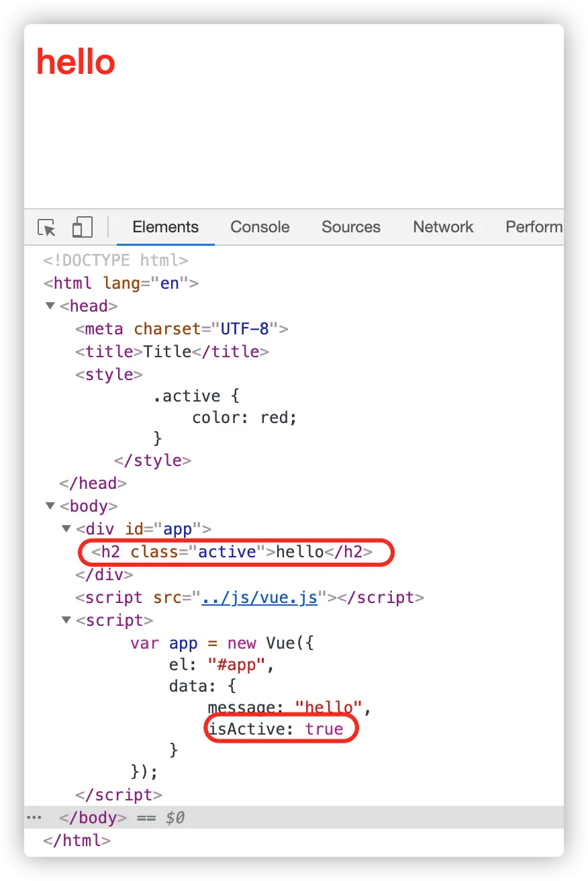Image resolution: width=588 pixels, height=881 pixels.
Task: Select the closing </body> == $0 row
Action: point(294,817)
